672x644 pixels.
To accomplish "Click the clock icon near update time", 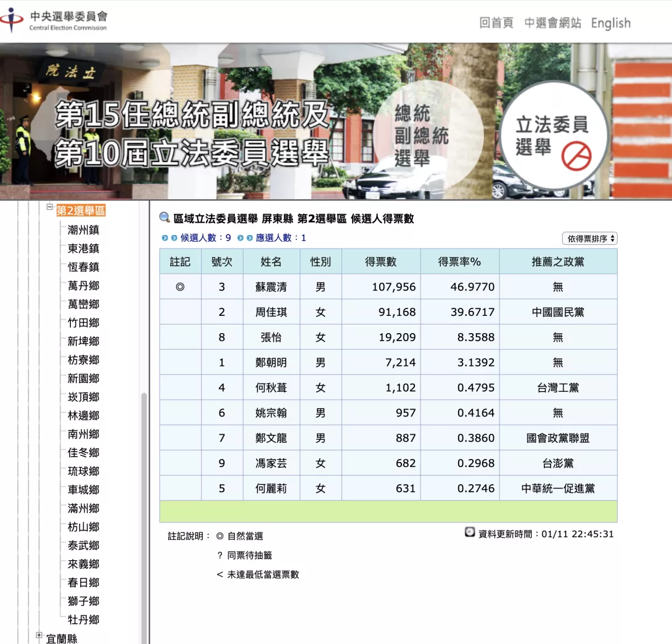I will point(470,532).
